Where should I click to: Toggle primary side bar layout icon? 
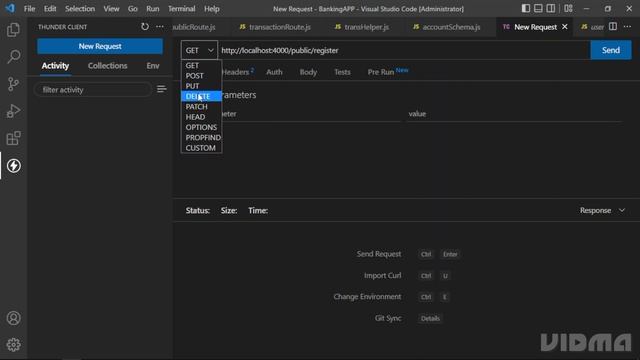[x=526, y=9]
